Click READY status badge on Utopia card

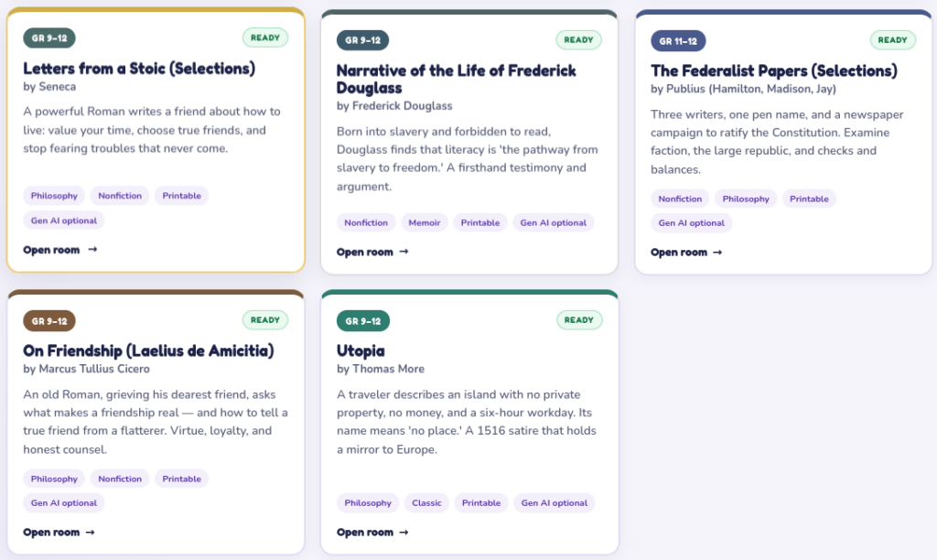click(x=579, y=319)
